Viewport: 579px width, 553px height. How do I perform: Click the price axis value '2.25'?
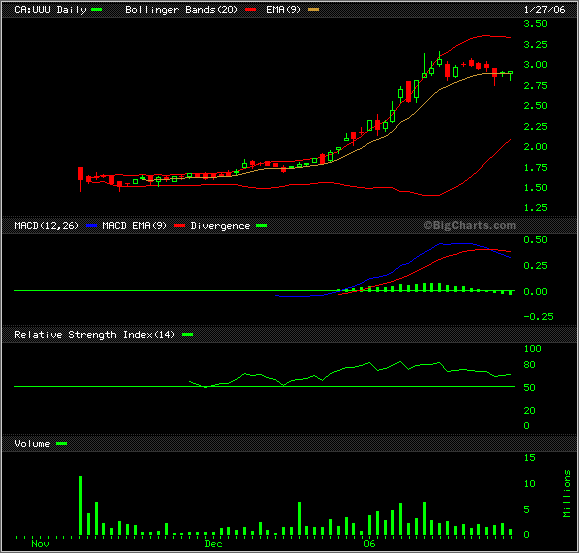click(x=535, y=126)
